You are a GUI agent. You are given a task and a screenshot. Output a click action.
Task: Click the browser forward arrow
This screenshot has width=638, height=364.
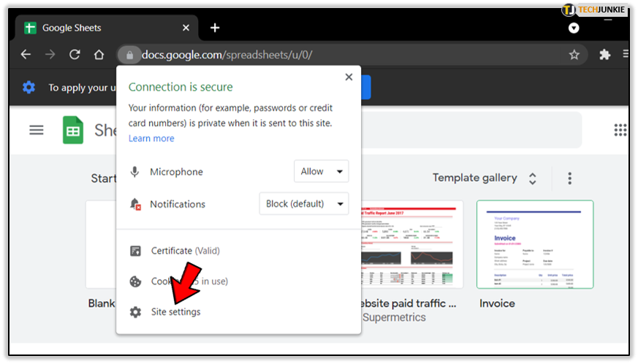[50, 54]
